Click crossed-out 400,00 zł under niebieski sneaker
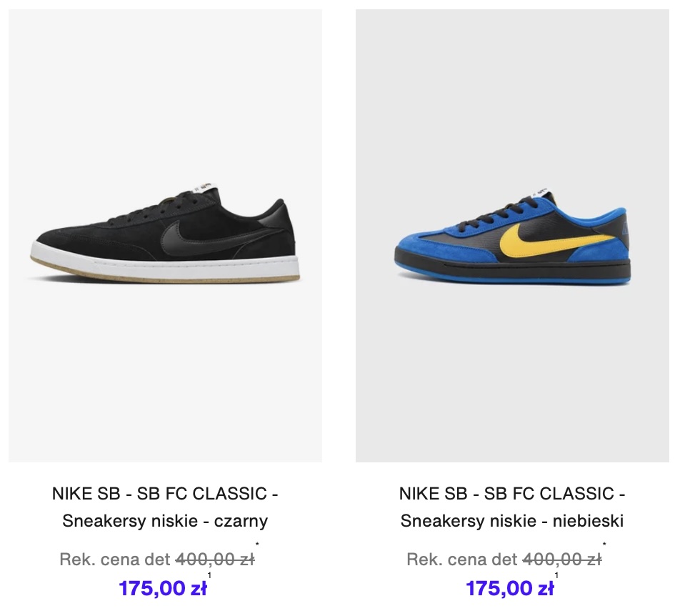This screenshot has height=616, width=680. click(x=562, y=560)
